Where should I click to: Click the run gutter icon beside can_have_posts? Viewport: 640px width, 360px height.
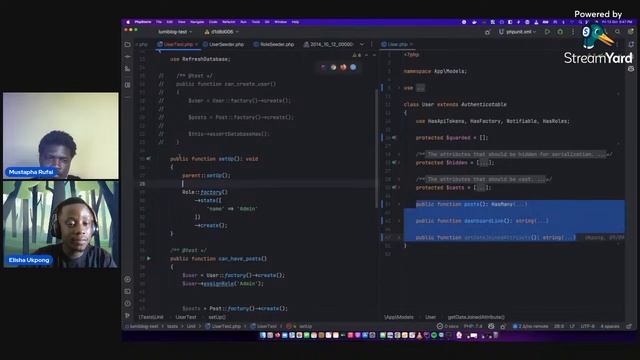point(149,258)
